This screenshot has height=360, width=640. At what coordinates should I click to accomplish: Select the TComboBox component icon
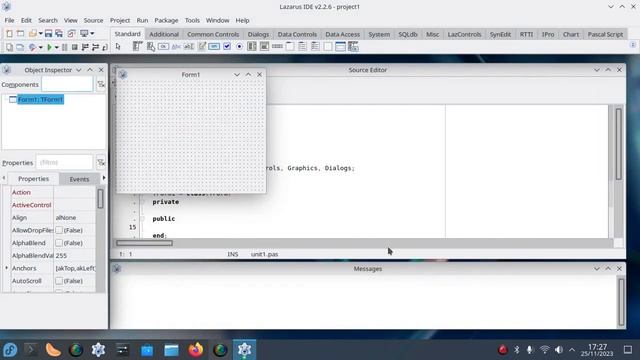coord(264,47)
